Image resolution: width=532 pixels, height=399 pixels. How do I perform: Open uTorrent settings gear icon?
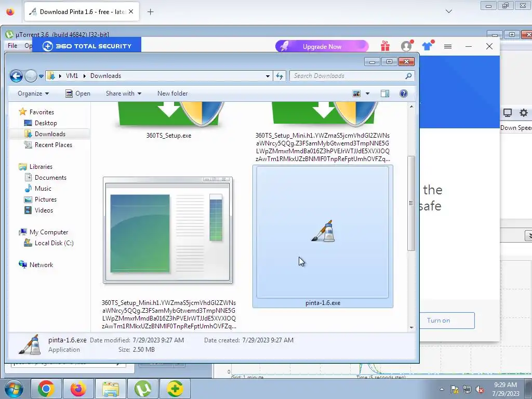click(x=524, y=113)
